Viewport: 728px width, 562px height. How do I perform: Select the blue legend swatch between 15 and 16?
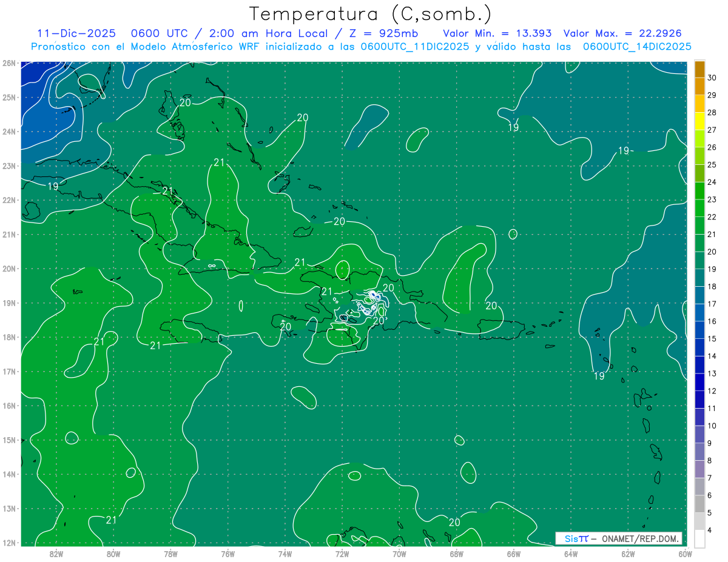(699, 330)
